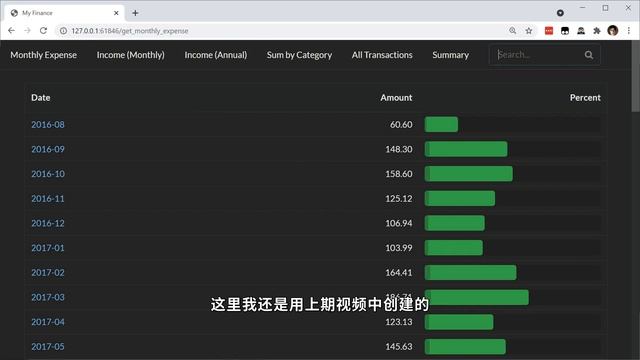This screenshot has height=360, width=640.
Task: Click the round dark icon in title bar
Action: [560, 13]
